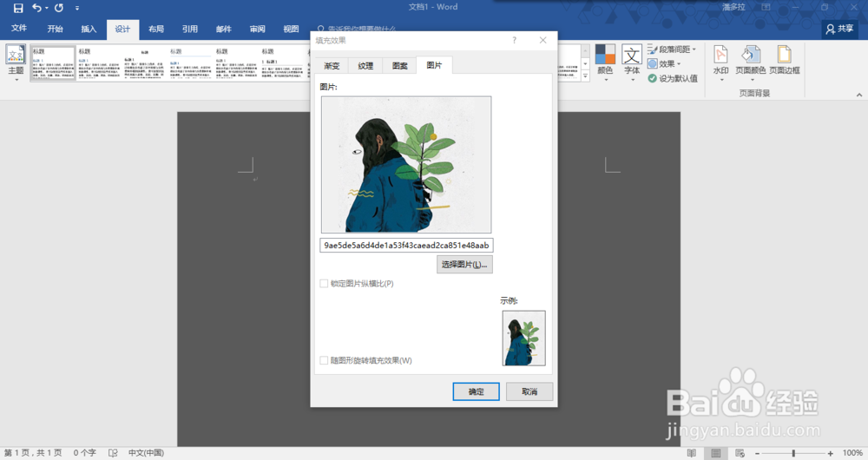
Task: Switch to the 纹理 tab in fill effects
Action: [365, 65]
